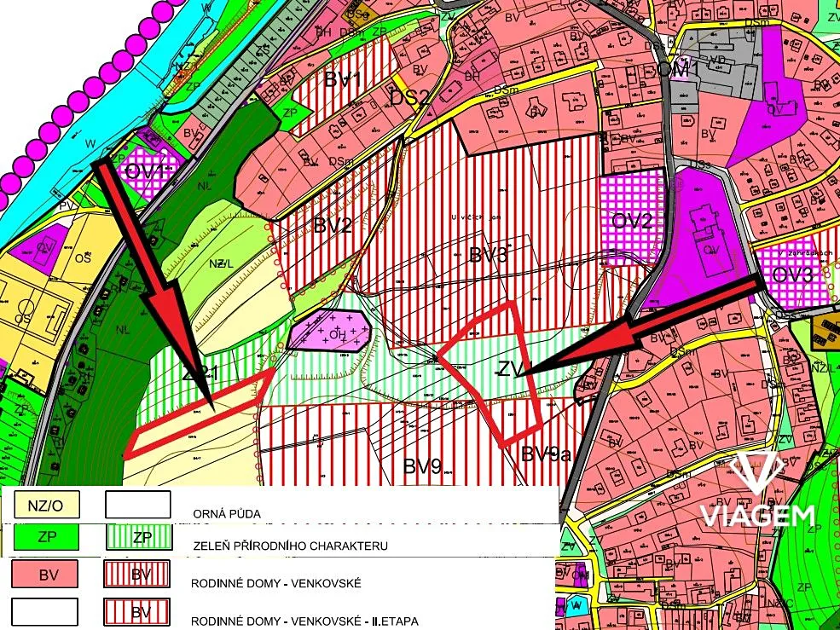Click the ZELEŇ PŘÍRODNÍHO CHARAKTERU legend text

click(292, 546)
